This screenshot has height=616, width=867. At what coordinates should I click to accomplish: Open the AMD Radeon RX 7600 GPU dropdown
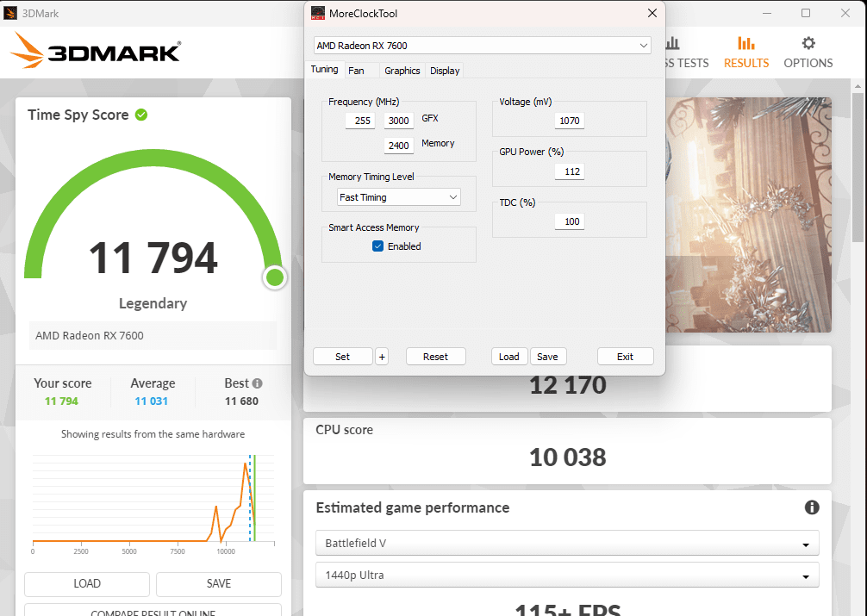[x=482, y=46]
